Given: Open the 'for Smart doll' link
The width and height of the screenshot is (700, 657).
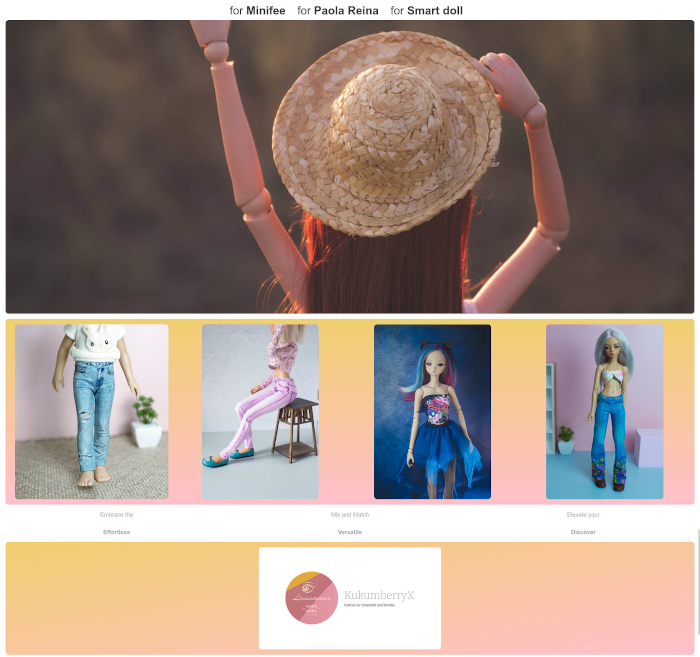Looking at the screenshot, I should 426,11.
